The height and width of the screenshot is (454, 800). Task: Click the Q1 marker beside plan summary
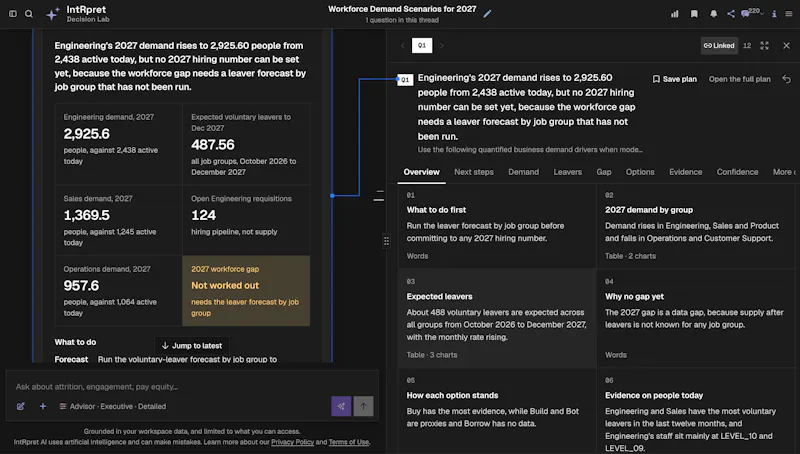405,80
